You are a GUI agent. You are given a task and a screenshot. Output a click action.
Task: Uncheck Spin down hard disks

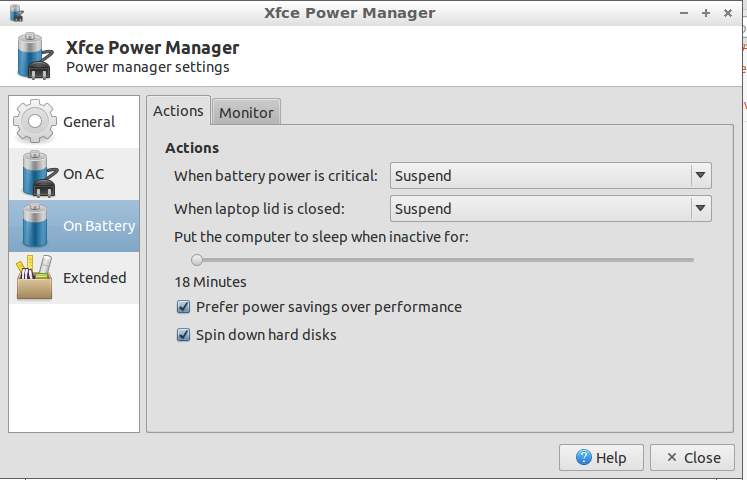[x=183, y=335]
